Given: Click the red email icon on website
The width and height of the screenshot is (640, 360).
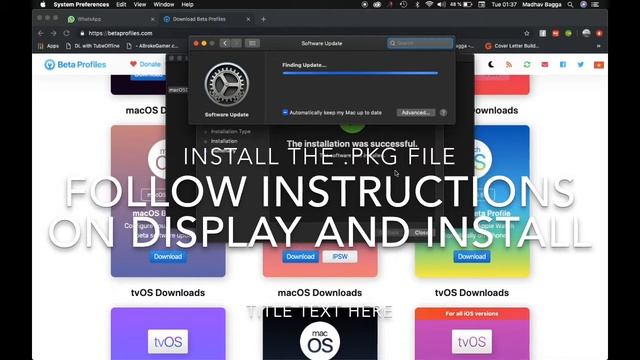Looking at the screenshot, I should point(545,64).
